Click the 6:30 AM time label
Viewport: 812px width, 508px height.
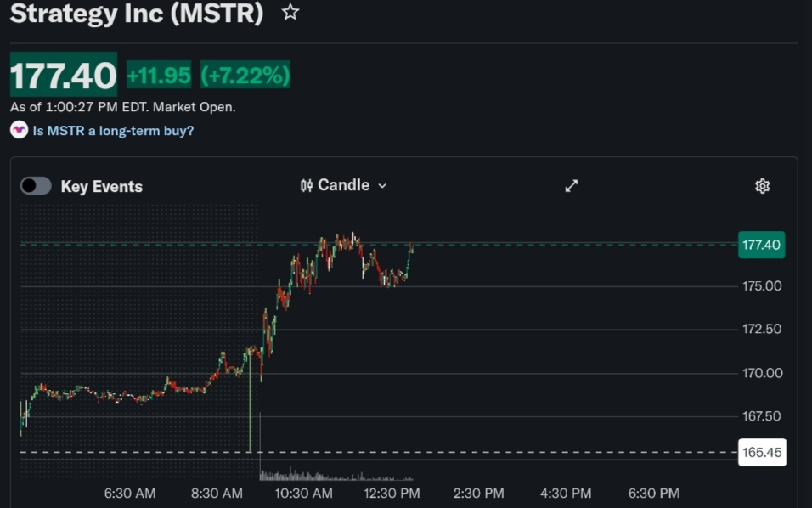pyautogui.click(x=130, y=493)
